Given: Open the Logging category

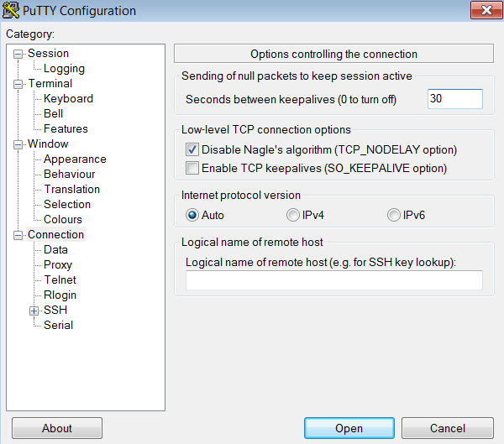Looking at the screenshot, I should click(65, 69).
